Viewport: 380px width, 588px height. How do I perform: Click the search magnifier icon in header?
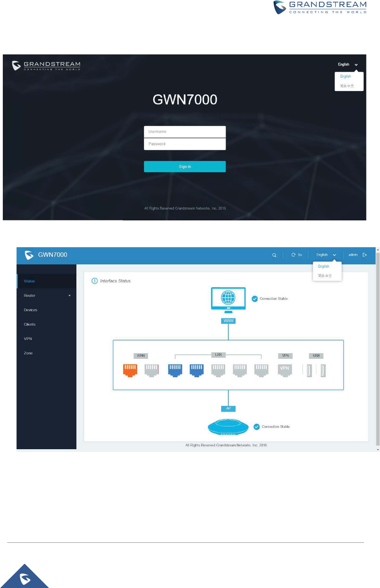274,255
